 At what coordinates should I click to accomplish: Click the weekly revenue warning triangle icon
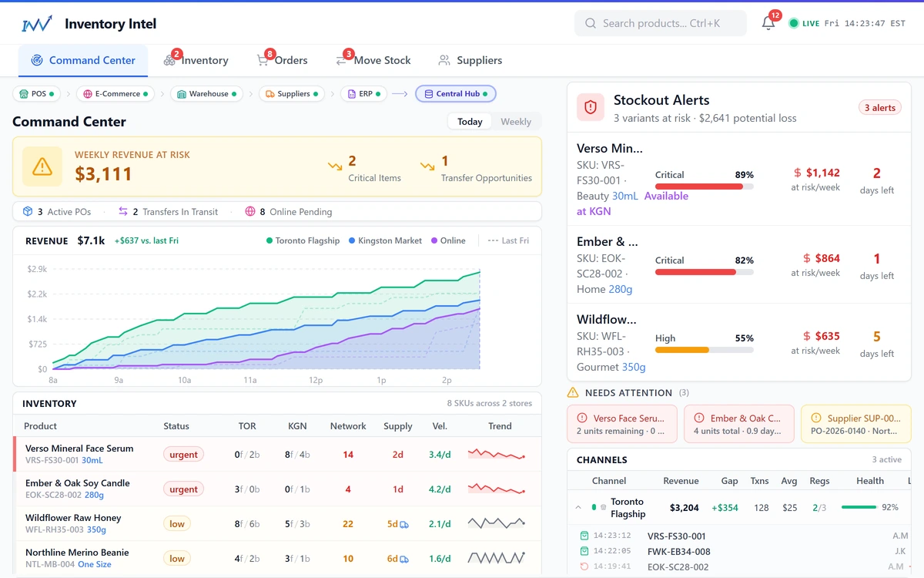point(42,166)
